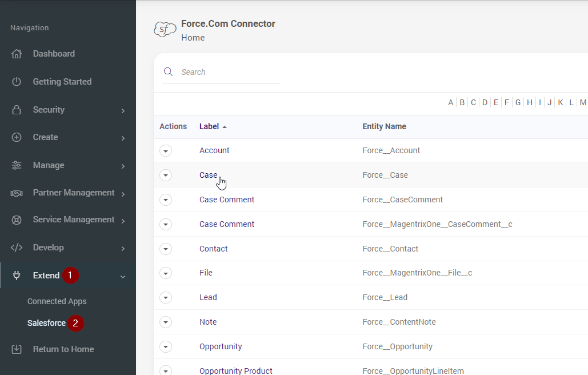
Task: Open actions dropdown for Opportunity row
Action: tap(166, 346)
